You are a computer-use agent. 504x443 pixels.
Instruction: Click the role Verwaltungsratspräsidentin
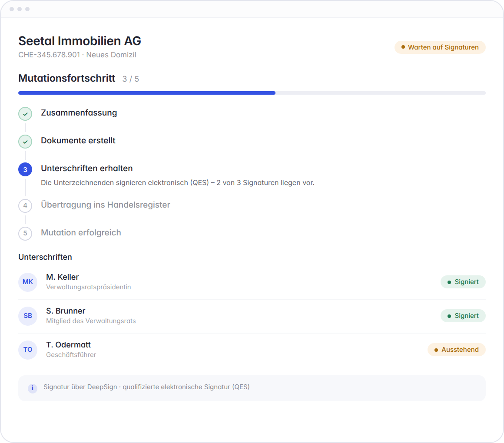(88, 287)
